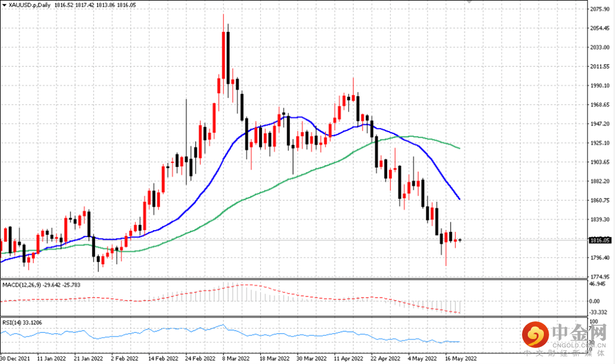Click the 30 Dec 2021 date label

(x=15, y=359)
